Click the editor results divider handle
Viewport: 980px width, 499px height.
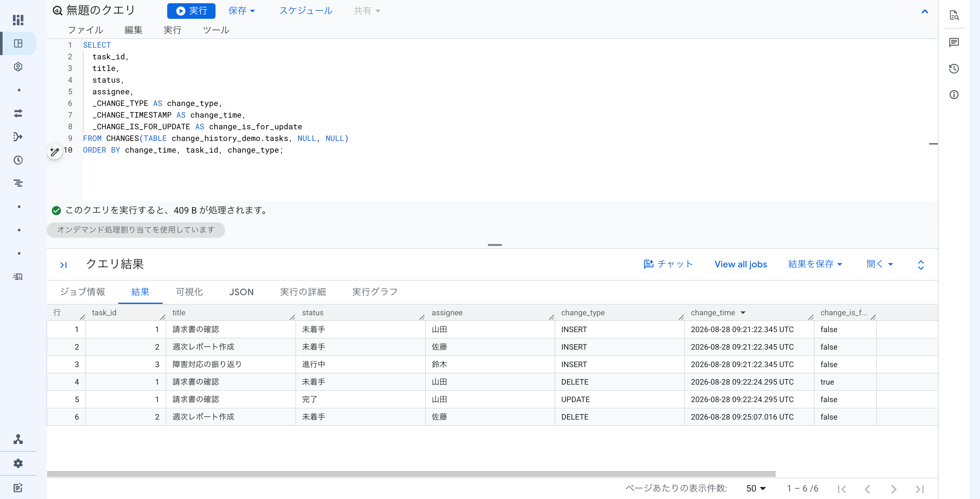pyautogui.click(x=495, y=245)
